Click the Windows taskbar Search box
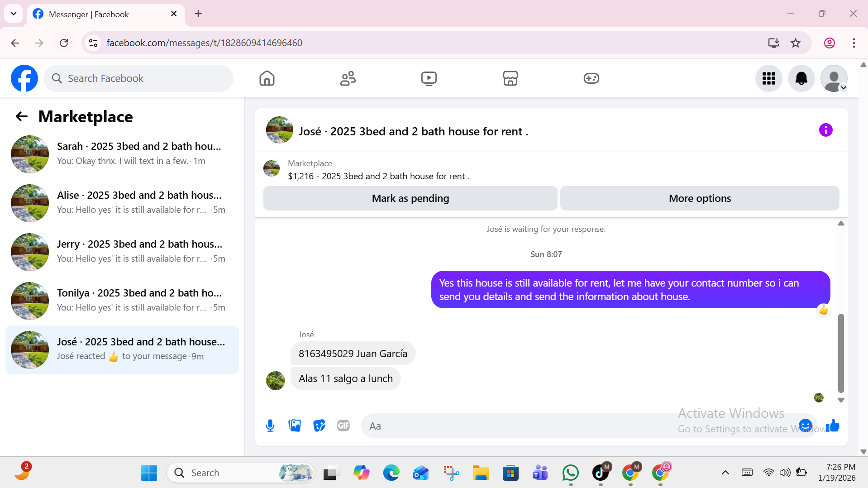Viewport: 868px width, 488px height. (x=241, y=473)
